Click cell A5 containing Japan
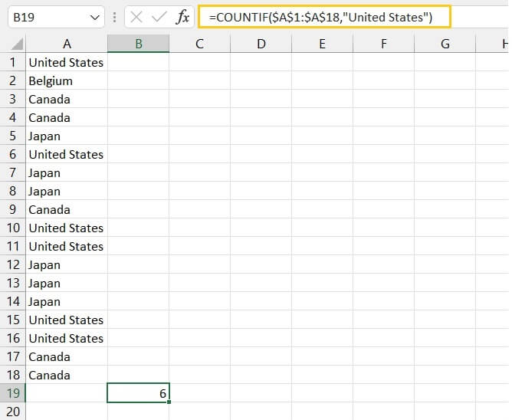Screen dimensions: 512x420 (x=67, y=136)
